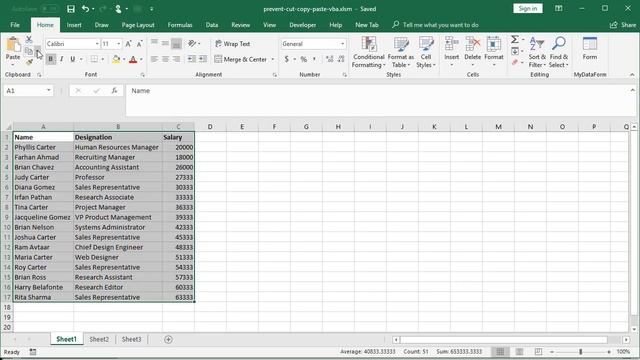
Task: Click the zoom in plus button
Action: pyautogui.click(x=609, y=351)
